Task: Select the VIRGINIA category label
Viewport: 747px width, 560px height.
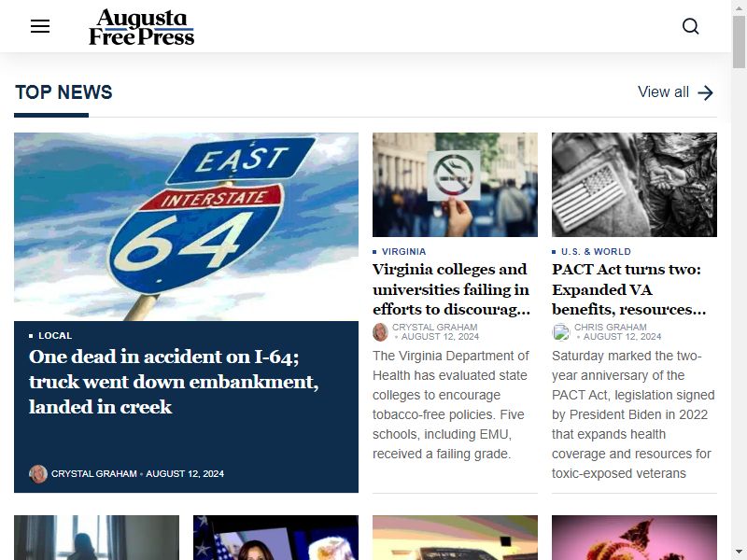Action: [x=404, y=251]
